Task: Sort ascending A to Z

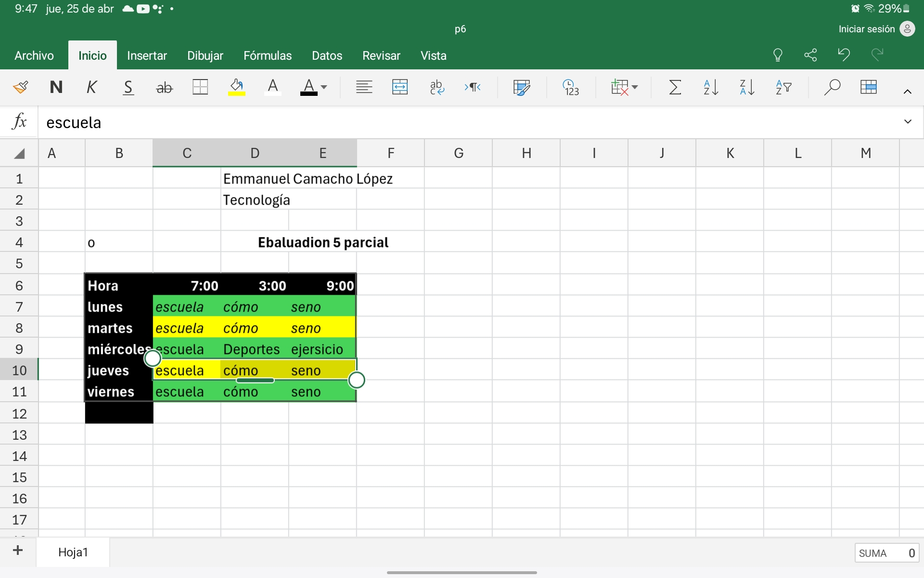Action: click(x=711, y=87)
